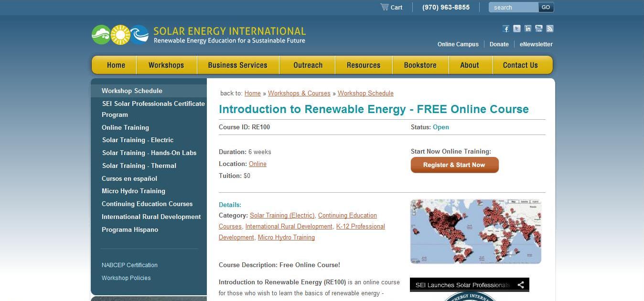644x301 pixels.
Task: Open the Resources menu
Action: pyautogui.click(x=364, y=65)
